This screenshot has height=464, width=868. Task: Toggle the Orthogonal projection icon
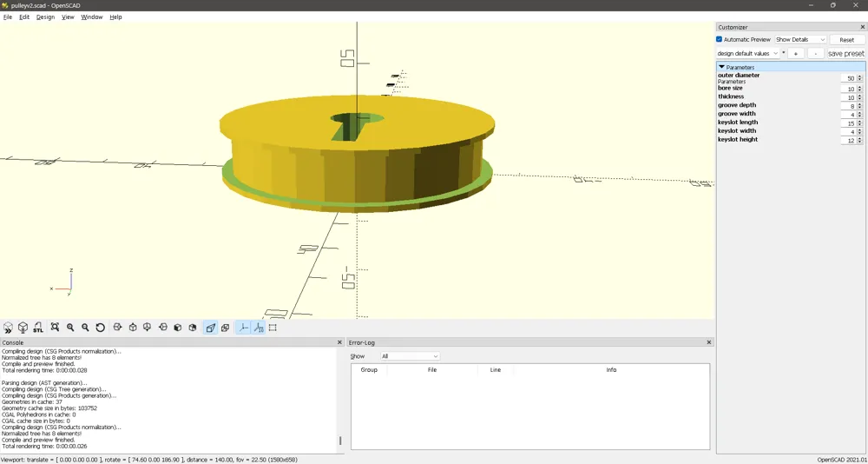pyautogui.click(x=226, y=328)
